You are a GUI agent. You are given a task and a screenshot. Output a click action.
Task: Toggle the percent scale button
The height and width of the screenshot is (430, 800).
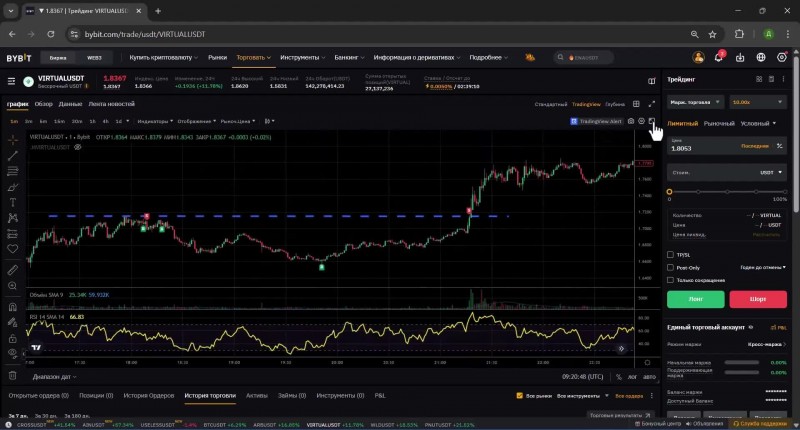(619, 377)
